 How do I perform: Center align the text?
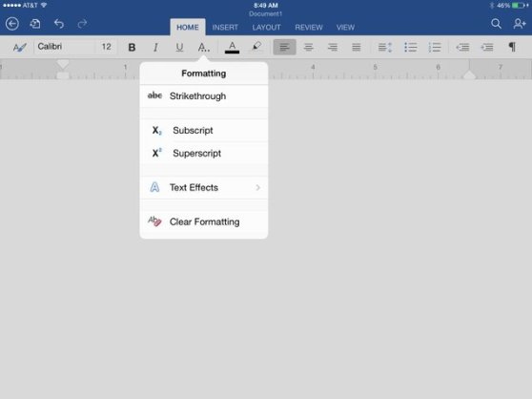coord(308,47)
